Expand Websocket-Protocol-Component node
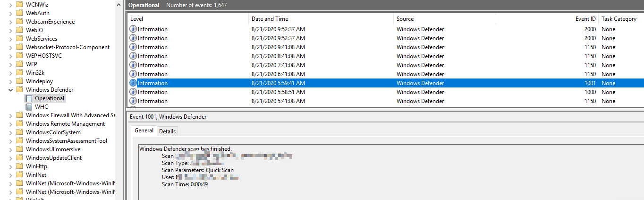Image resolution: width=644 pixels, height=200 pixels. click(10, 47)
